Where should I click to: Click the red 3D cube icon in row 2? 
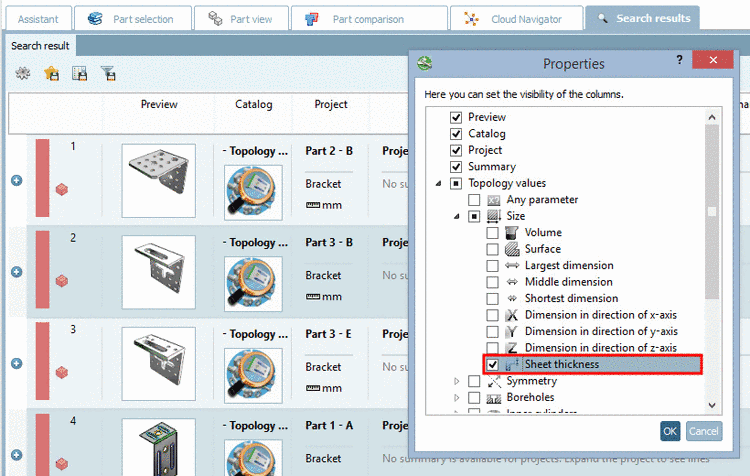[62, 281]
